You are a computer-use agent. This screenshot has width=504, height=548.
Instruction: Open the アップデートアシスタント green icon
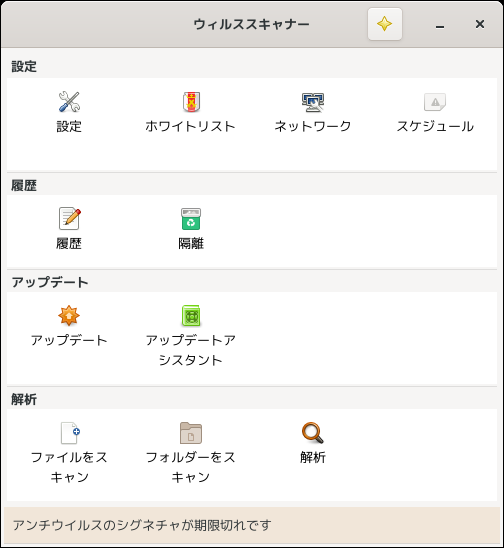click(x=191, y=315)
